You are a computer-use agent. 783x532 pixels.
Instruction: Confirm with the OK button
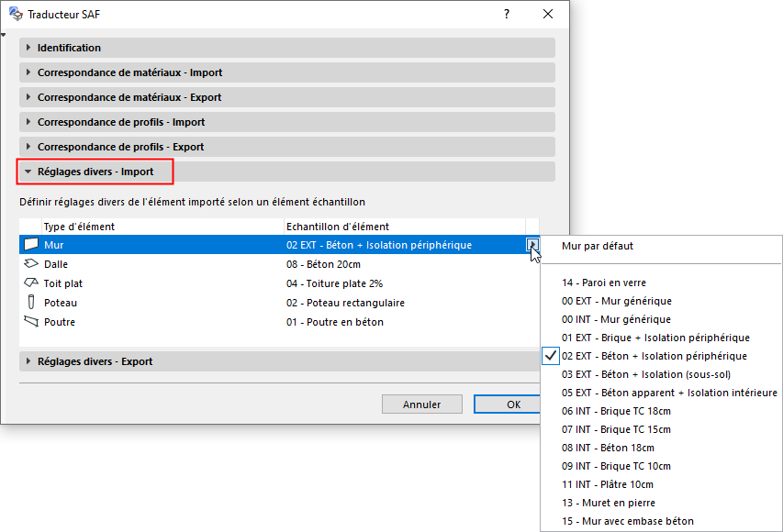508,405
